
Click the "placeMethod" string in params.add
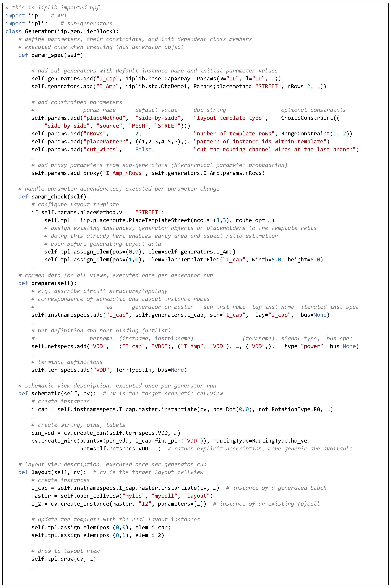tap(105, 118)
